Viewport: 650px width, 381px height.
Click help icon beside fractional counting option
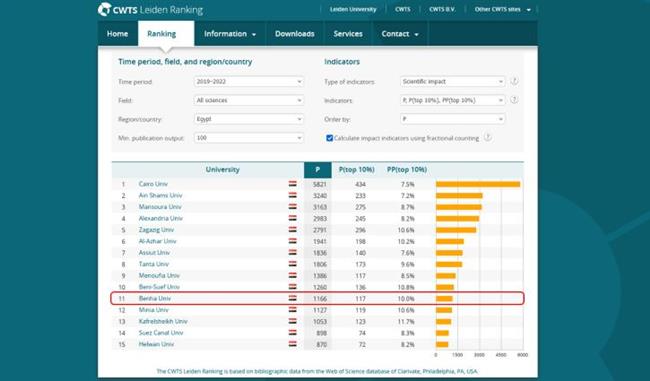pos(488,138)
